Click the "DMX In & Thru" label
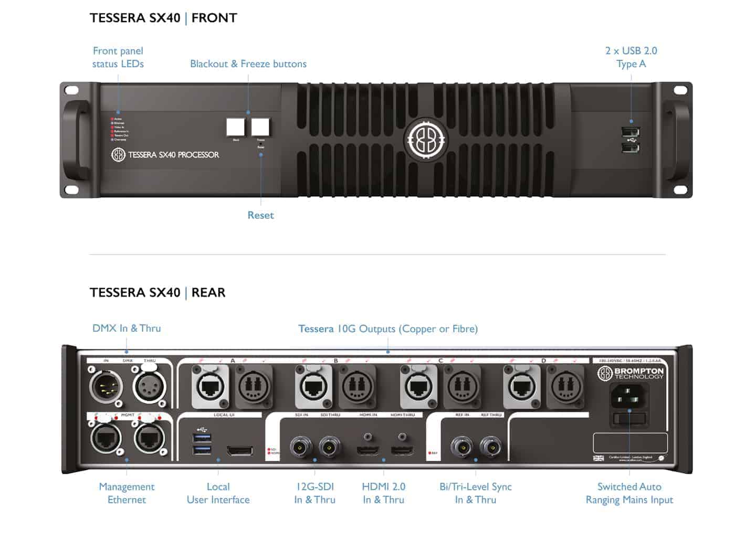 [x=127, y=329]
